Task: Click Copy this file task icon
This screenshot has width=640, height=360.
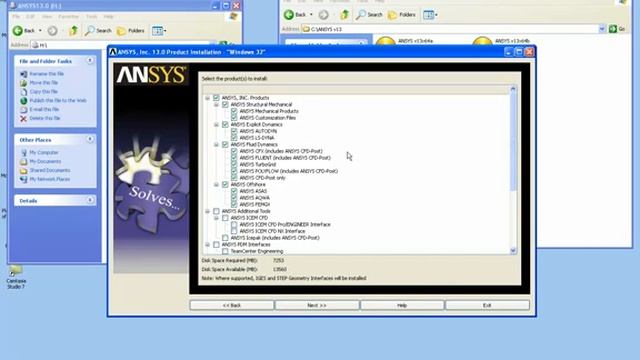Action: (24, 92)
